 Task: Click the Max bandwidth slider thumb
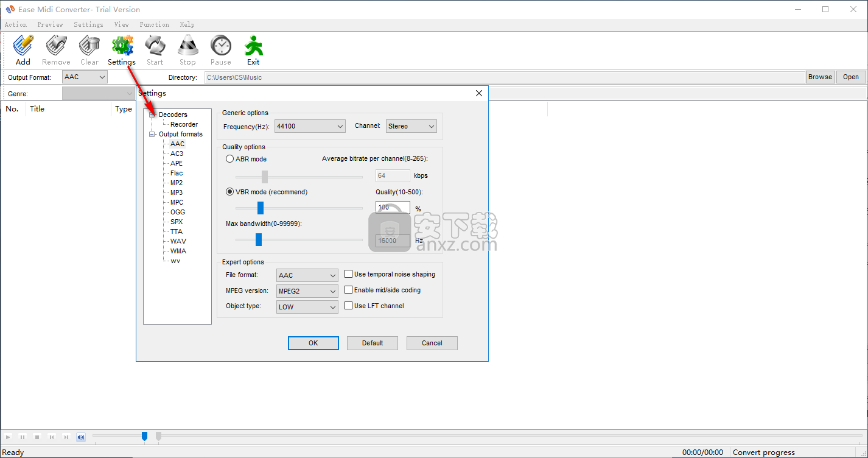pyautogui.click(x=258, y=240)
